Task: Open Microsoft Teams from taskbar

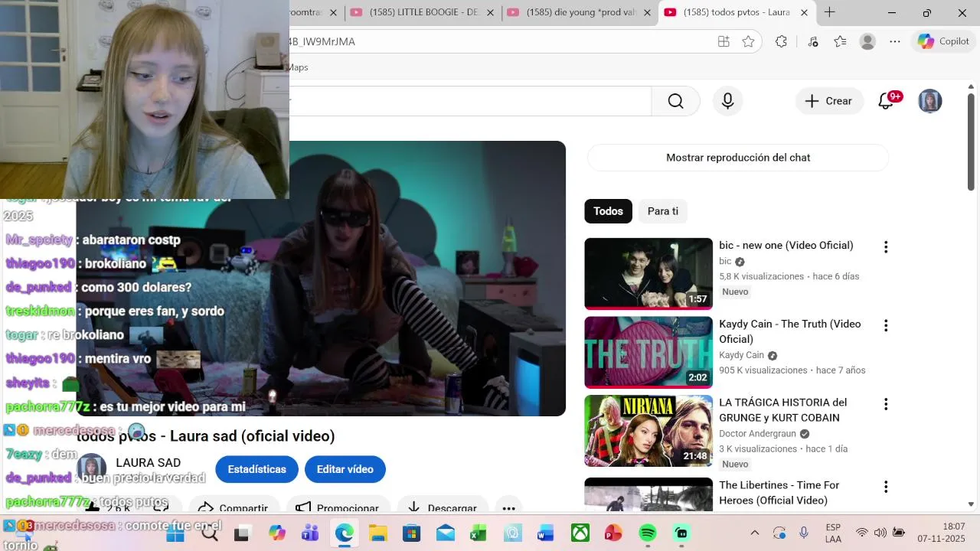Action: [310, 533]
